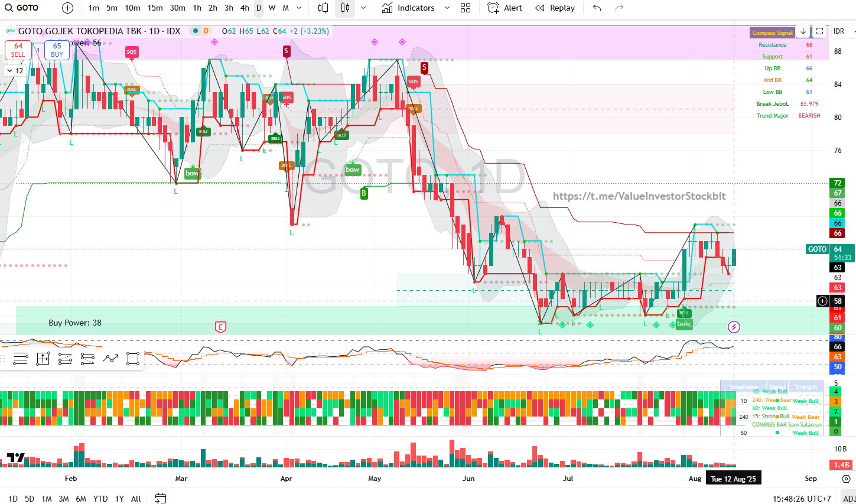Click the 64 SELL button

coord(18,50)
